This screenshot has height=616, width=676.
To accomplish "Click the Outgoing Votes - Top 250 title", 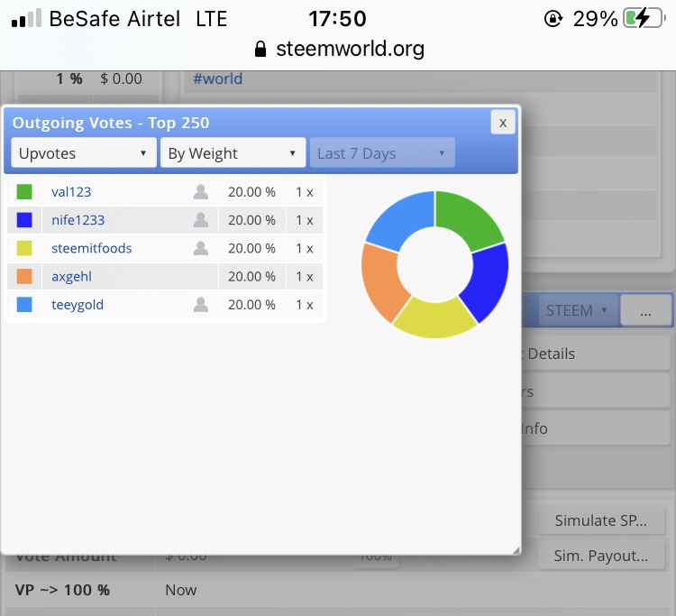I will pos(111,123).
